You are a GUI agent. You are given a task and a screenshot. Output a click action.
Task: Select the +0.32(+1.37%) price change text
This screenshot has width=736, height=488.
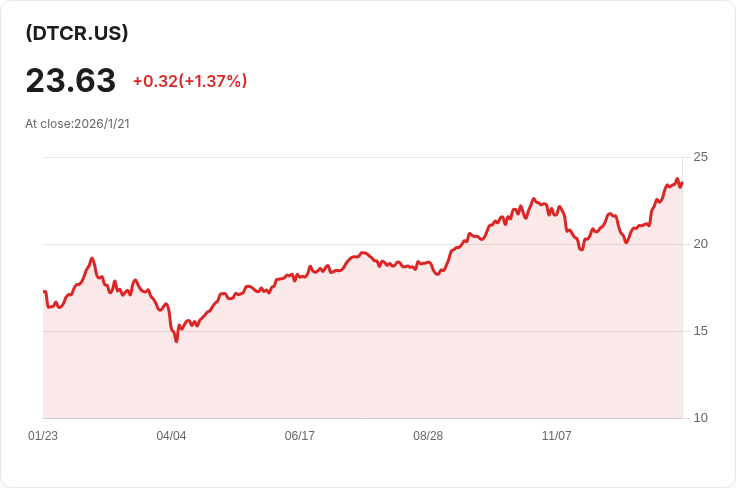[189, 81]
